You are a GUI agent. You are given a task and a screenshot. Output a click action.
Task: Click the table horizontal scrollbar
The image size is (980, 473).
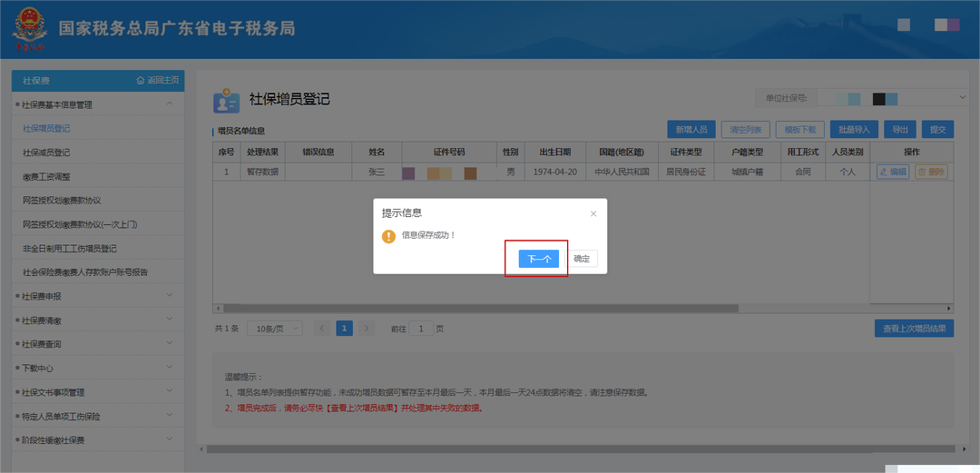coord(481,309)
